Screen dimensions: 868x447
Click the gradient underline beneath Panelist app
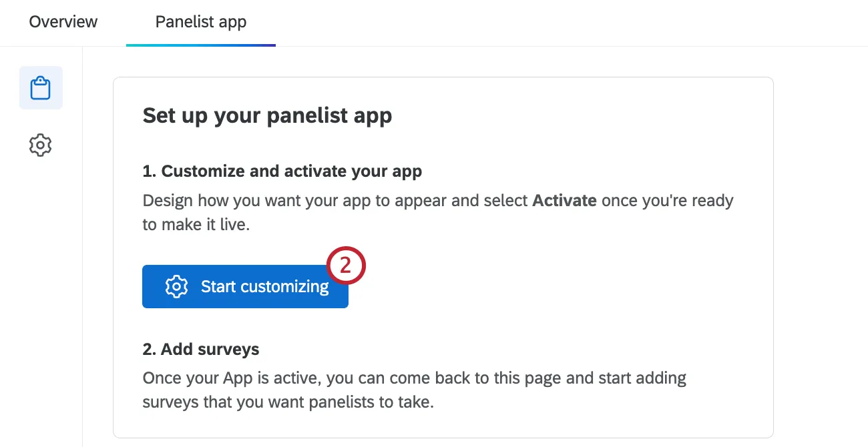coord(200,44)
